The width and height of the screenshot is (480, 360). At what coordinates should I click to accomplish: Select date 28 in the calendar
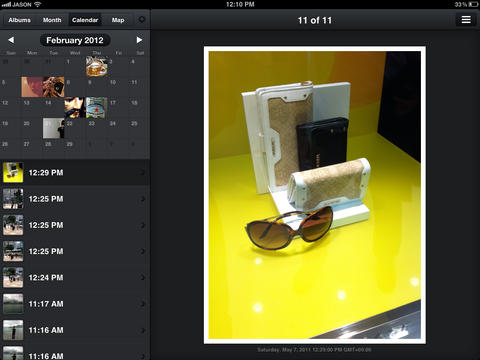[53, 149]
